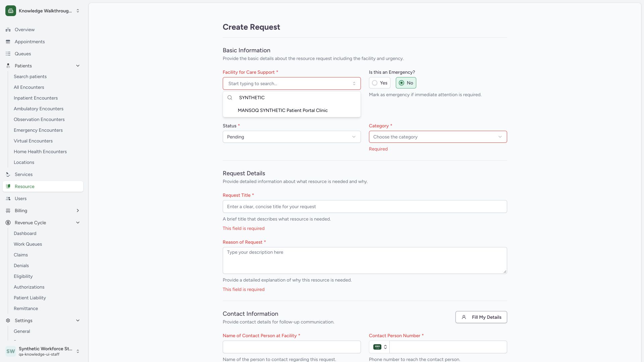
Task: Open the user account menu switcher
Action: tap(43, 351)
